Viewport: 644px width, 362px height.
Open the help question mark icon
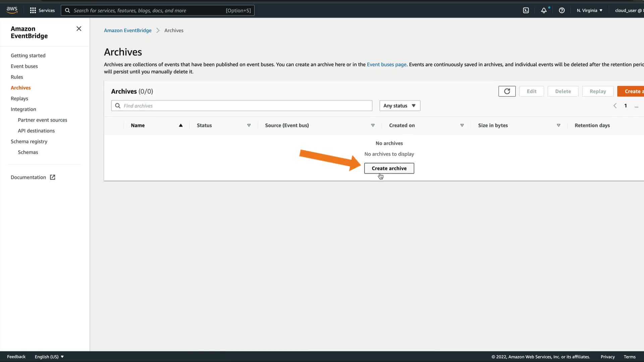561,10
